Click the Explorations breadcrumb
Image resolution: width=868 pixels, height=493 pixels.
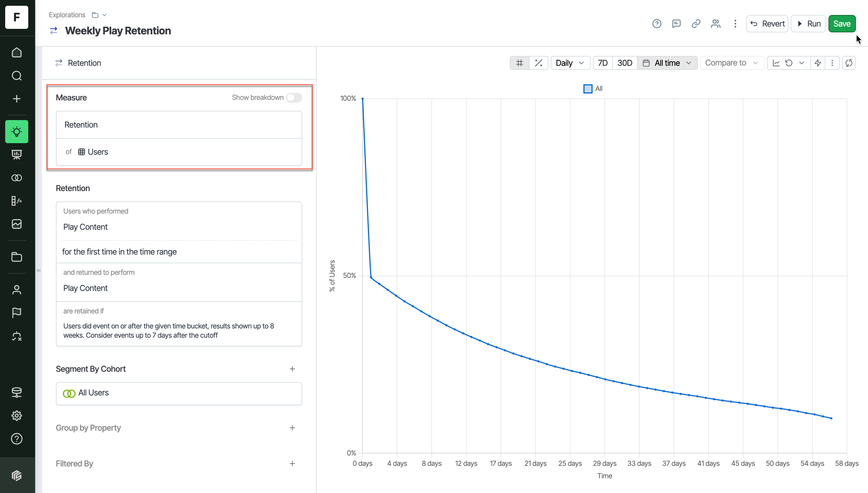coord(67,15)
